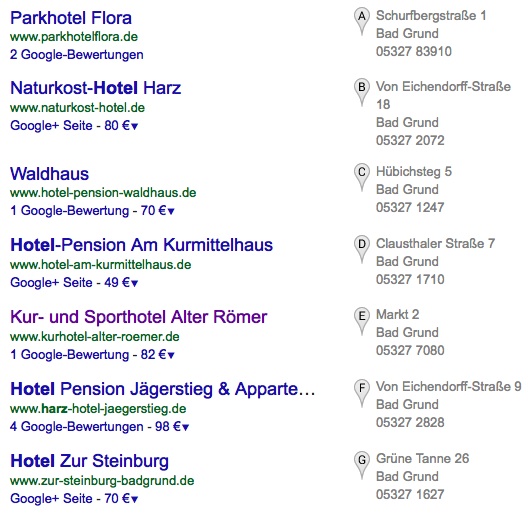Viewport: 528px width, 520px height.
Task: Select map pin D at Clausthaler Straße 7
Action: [x=362, y=248]
